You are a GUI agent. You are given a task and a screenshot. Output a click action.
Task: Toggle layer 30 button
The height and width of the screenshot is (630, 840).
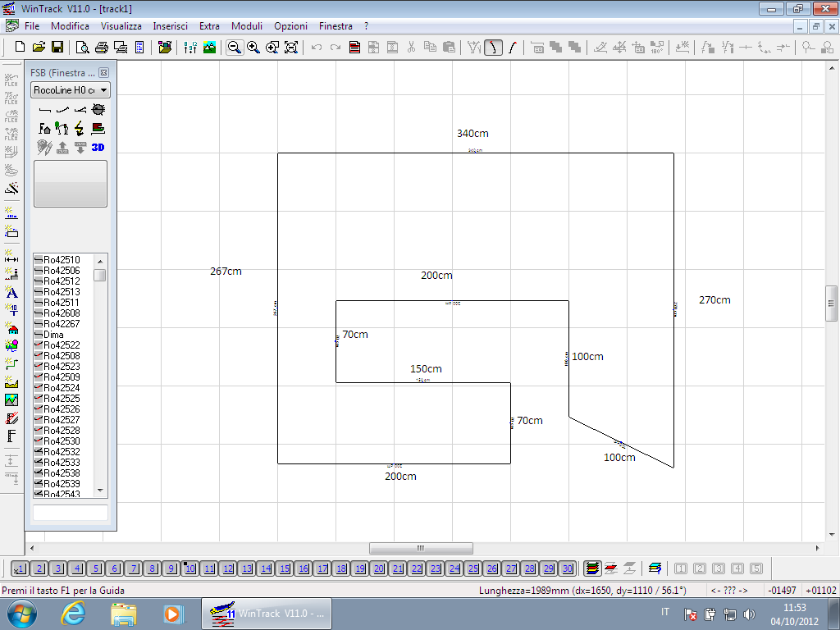[x=568, y=568]
